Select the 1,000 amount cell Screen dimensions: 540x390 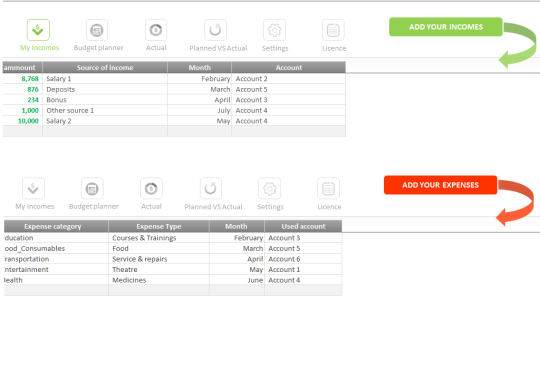(x=22, y=110)
